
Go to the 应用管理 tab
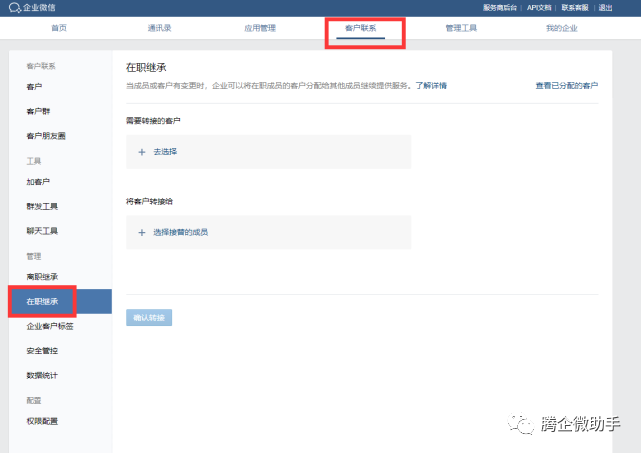pyautogui.click(x=260, y=29)
